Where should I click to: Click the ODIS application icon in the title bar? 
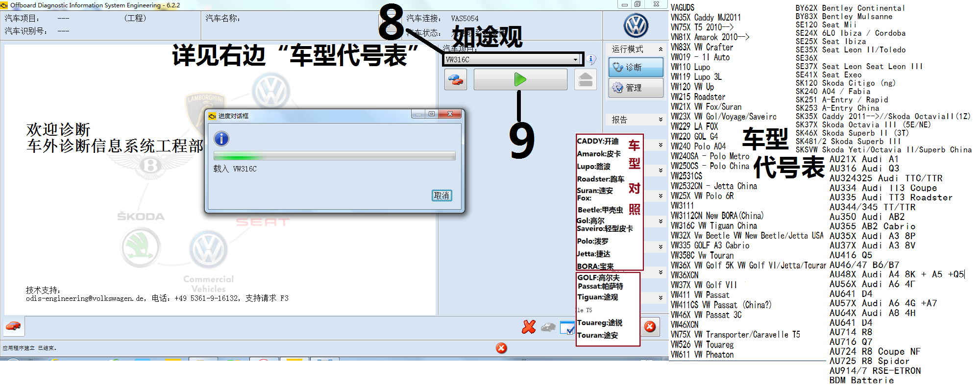[5, 5]
